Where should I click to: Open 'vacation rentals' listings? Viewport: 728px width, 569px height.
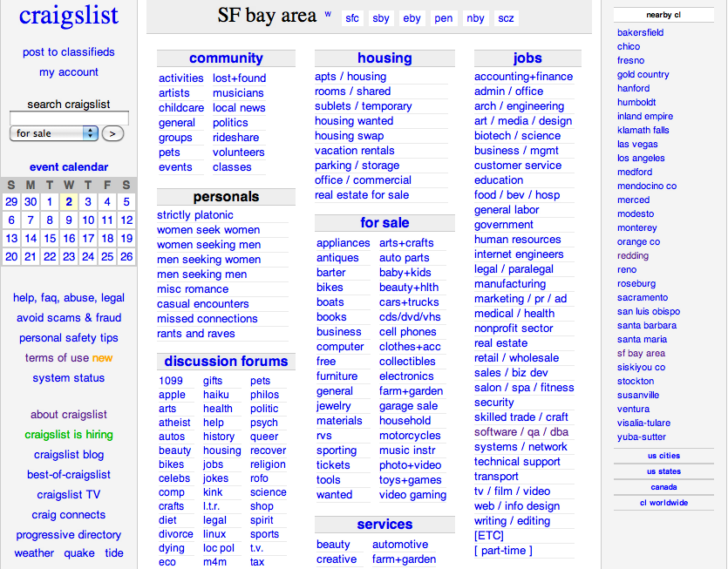click(355, 151)
